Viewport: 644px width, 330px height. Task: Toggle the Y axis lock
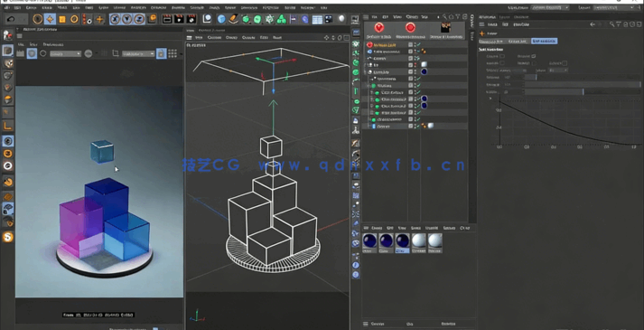tap(127, 19)
